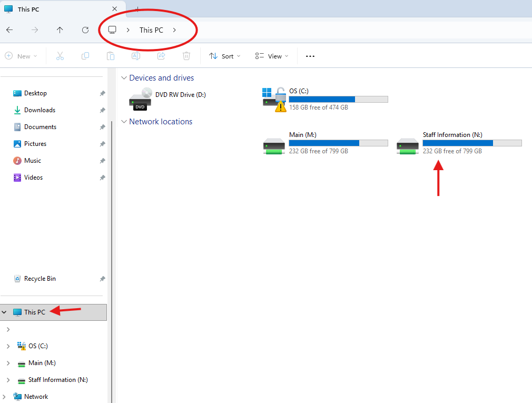Select the Main (M:) network drive icon
This screenshot has width=532, height=403.
coord(274,146)
